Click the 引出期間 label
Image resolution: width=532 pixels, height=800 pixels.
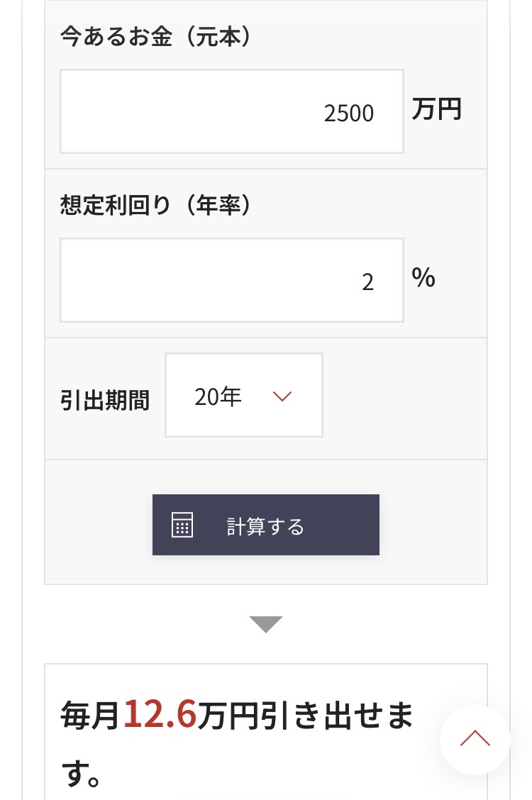[x=105, y=401]
